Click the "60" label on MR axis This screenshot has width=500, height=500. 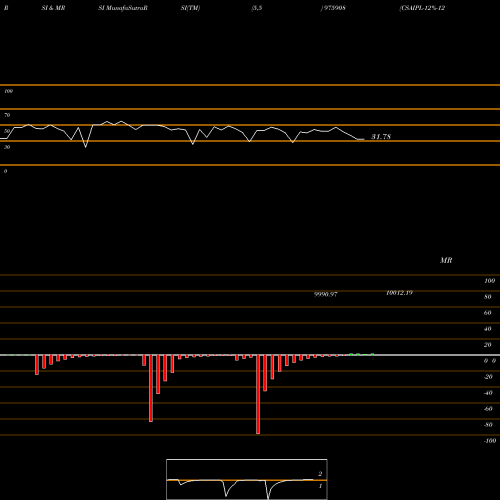coord(488,313)
